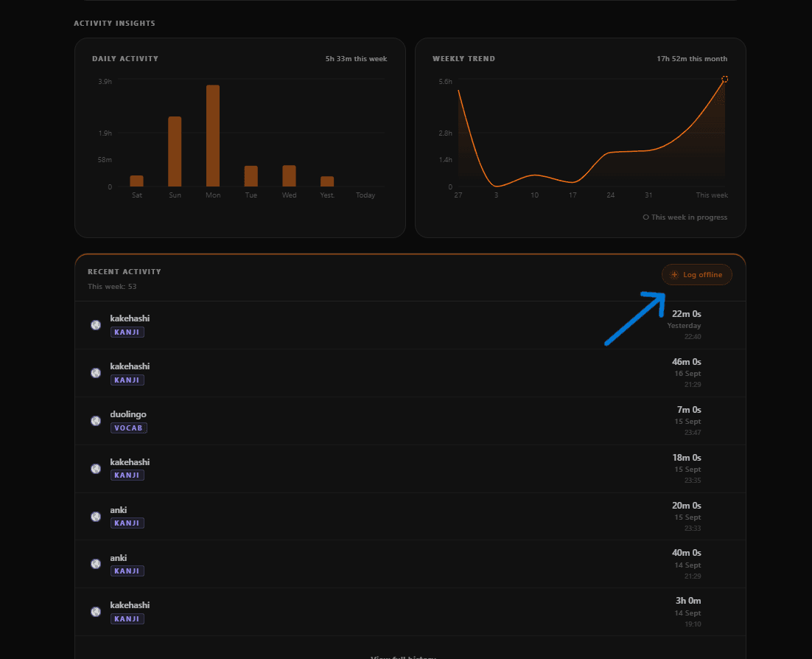Click the VOCAB tag on the duolingo entry
Viewport: 812px width, 659px height.
point(128,428)
